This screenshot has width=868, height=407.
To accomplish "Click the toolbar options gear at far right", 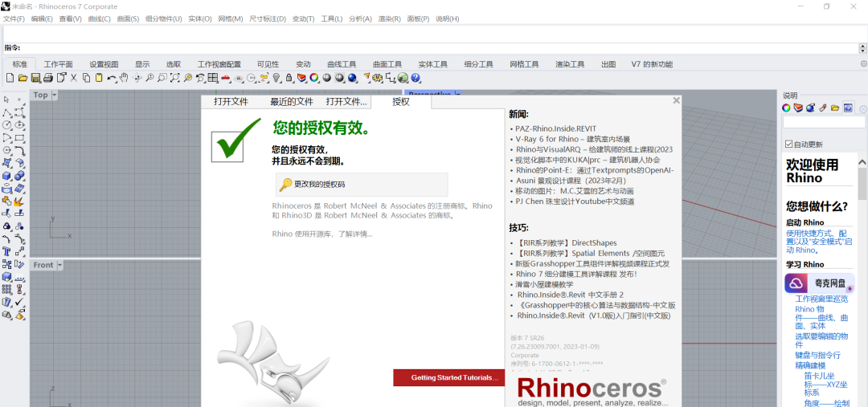I will [x=863, y=64].
